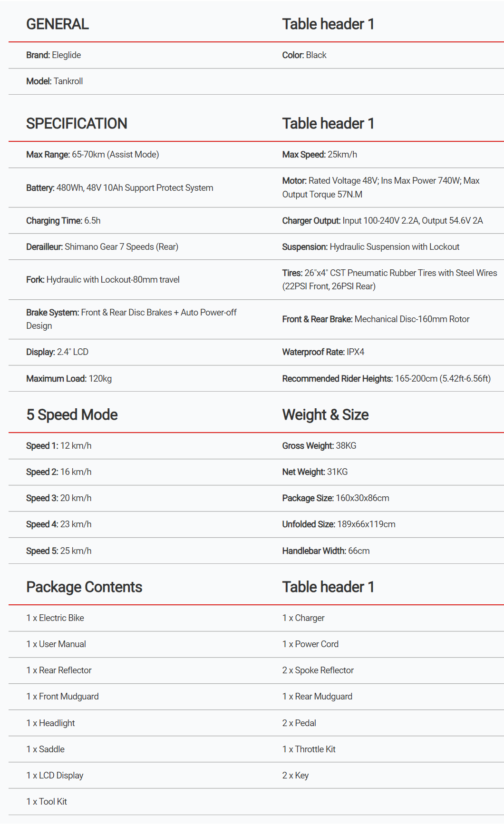504x827 pixels.
Task: Click the Net Weight: 31KG entry
Action: [315, 472]
